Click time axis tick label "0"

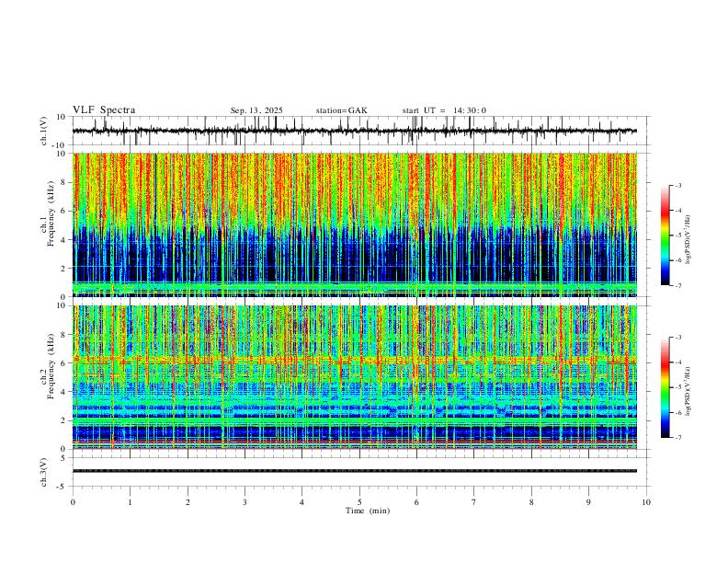[x=73, y=502]
